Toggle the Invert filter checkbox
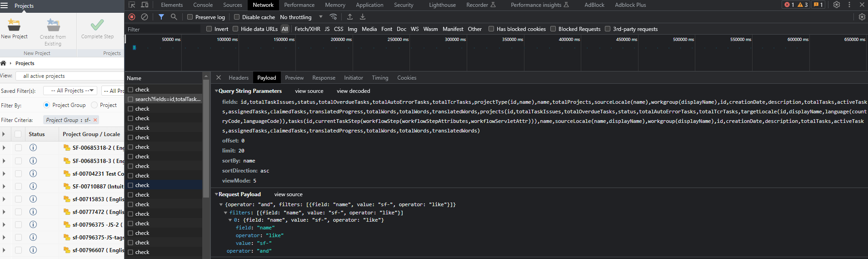Viewport: 868px width, 259px height. (209, 29)
